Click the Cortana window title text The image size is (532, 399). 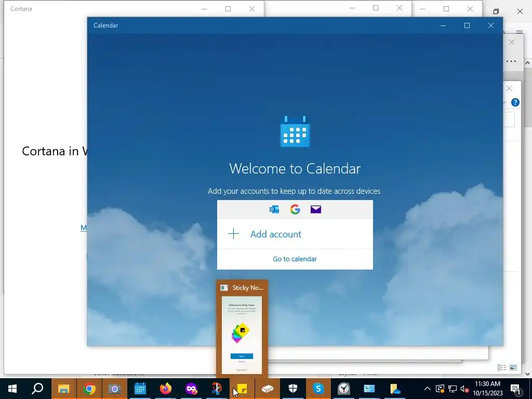(x=21, y=9)
